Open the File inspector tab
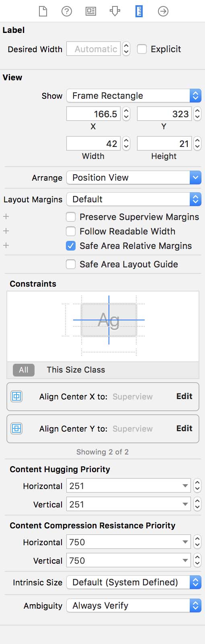 (43, 11)
